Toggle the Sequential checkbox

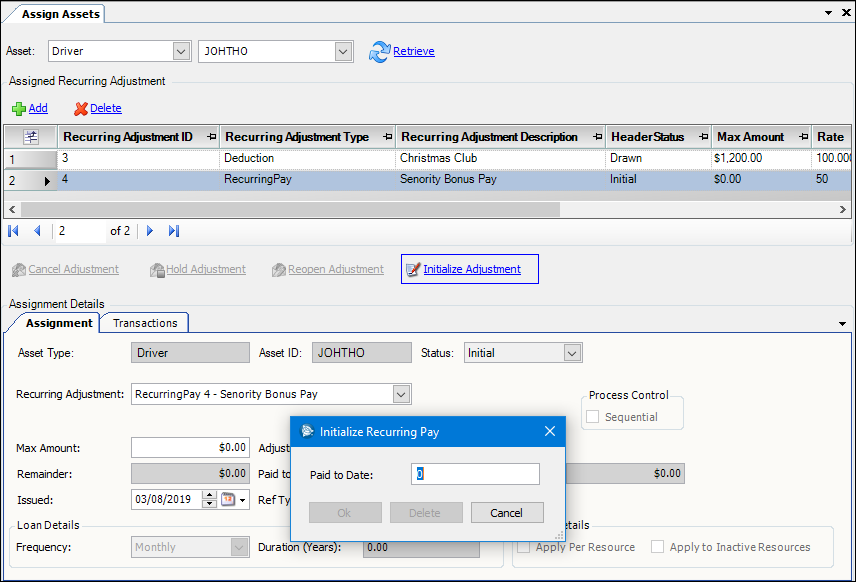click(x=592, y=417)
